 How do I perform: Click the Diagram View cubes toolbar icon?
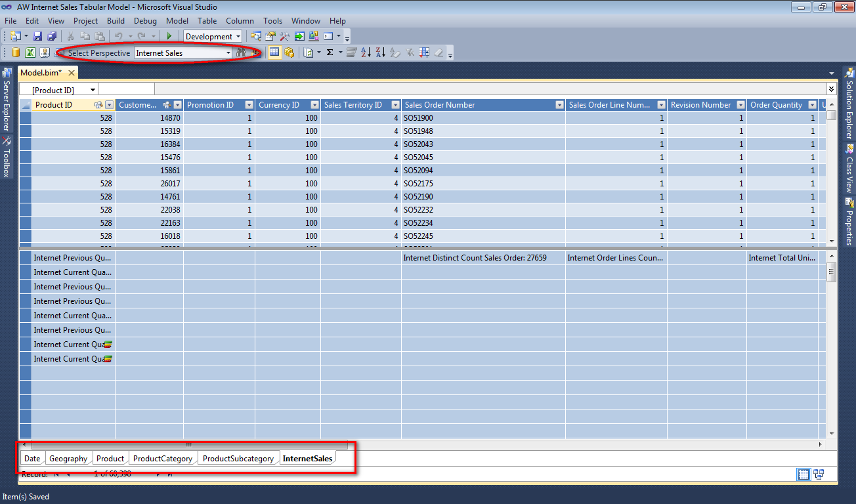[289, 52]
